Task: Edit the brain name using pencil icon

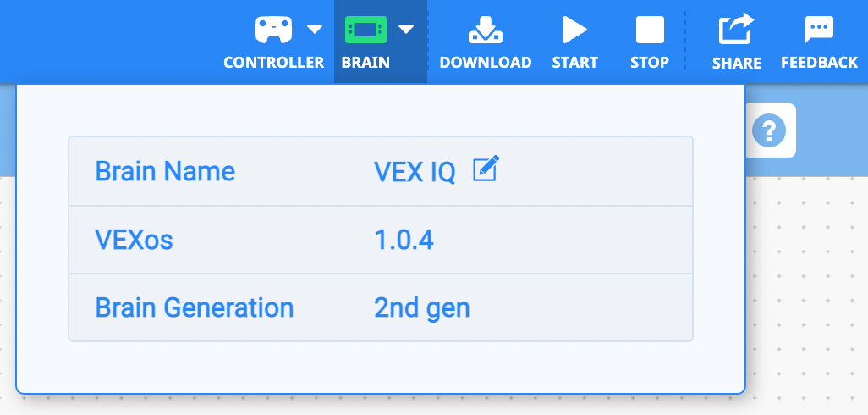Action: [x=486, y=169]
